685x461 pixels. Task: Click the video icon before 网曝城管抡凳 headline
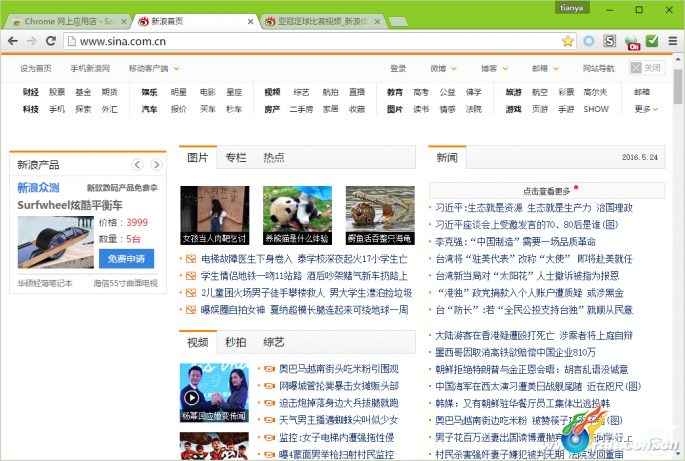[x=270, y=386]
